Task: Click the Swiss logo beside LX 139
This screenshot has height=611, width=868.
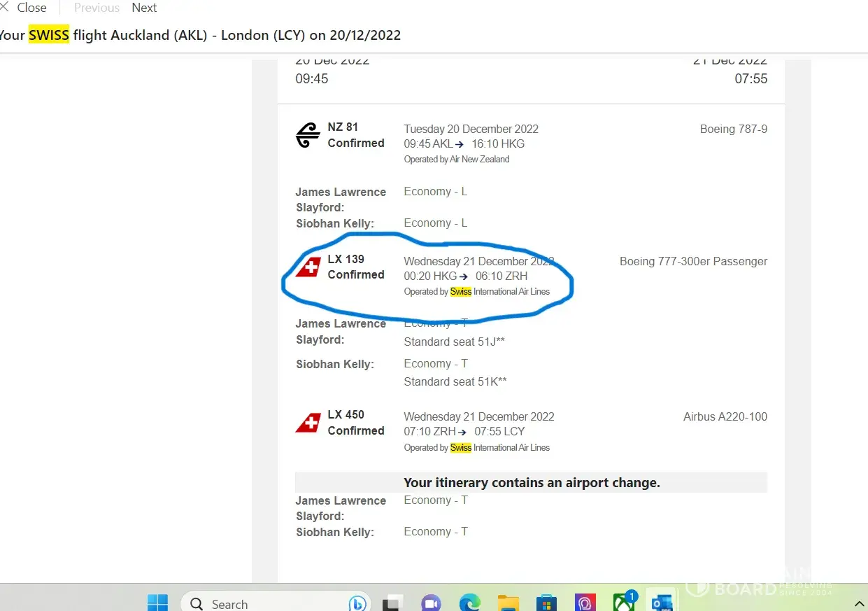Action: coord(308,267)
